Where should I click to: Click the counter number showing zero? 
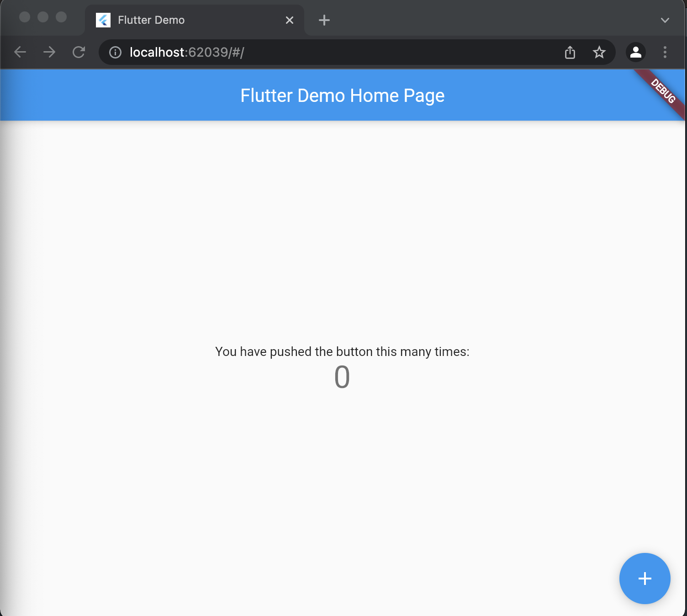[343, 377]
